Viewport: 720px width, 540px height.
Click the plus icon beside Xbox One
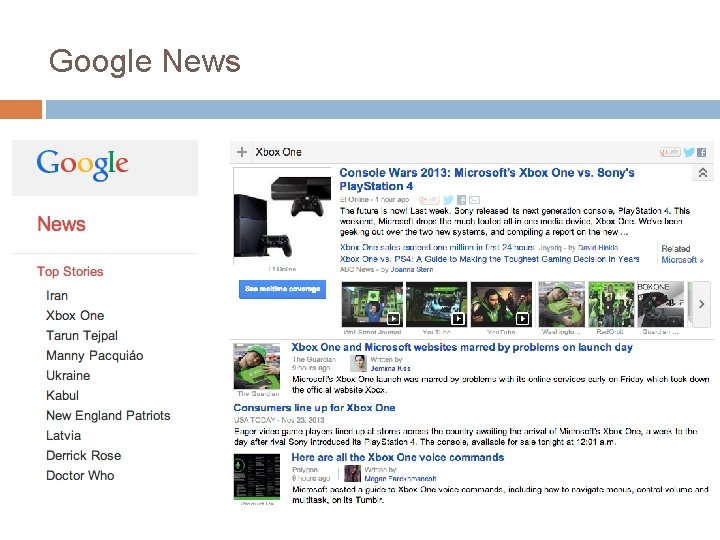(242, 152)
